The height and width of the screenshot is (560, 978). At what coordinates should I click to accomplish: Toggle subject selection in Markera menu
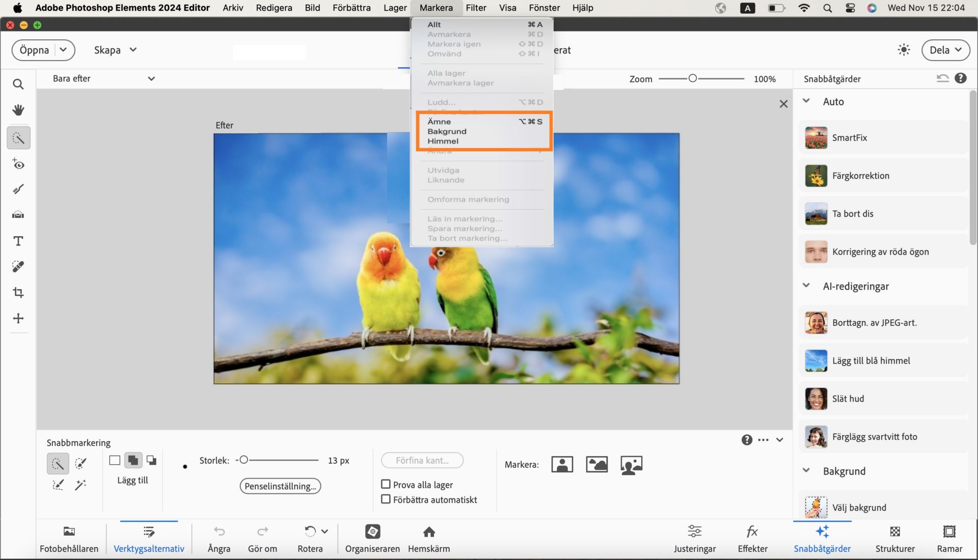click(439, 121)
